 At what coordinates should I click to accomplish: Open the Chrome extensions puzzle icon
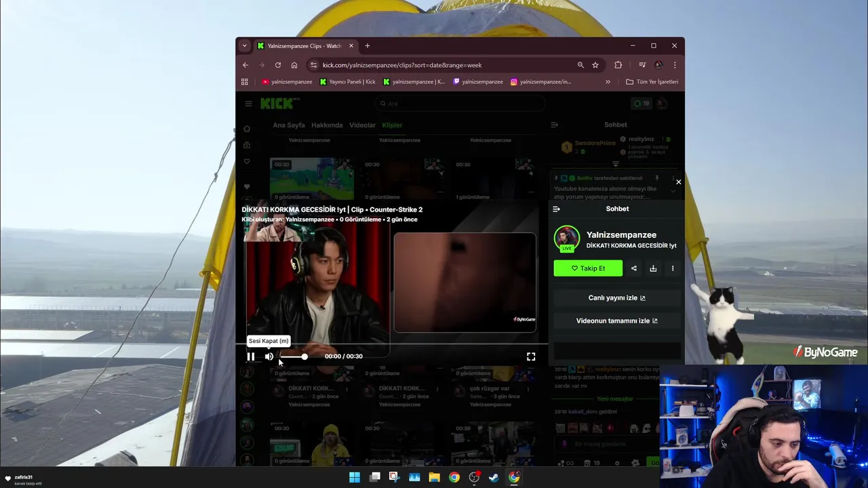click(618, 65)
